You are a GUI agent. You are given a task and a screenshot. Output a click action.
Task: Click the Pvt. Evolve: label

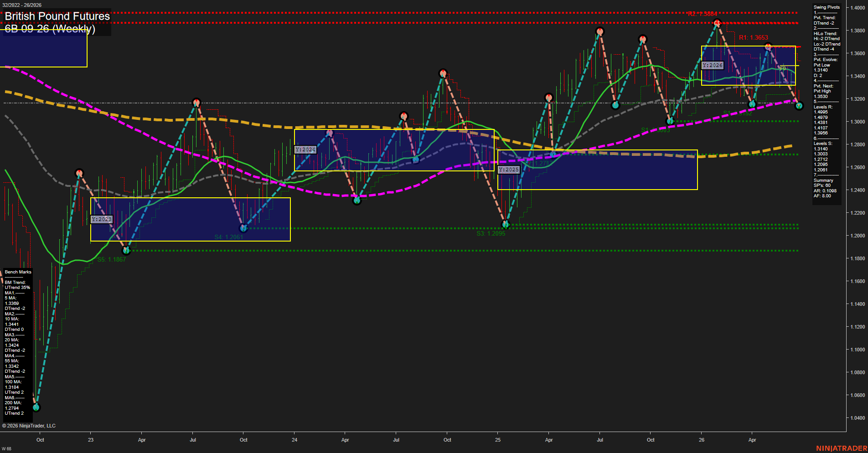pyautogui.click(x=826, y=60)
